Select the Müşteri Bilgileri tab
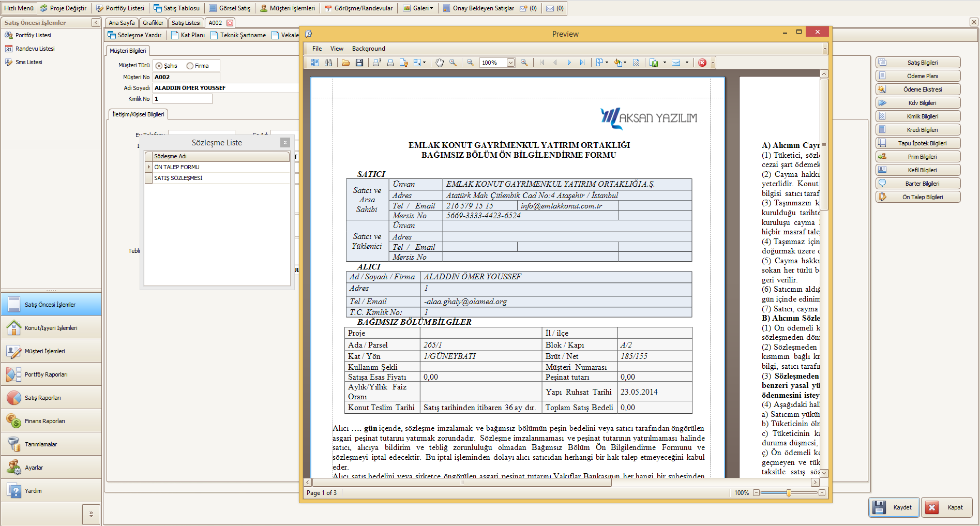 [x=128, y=51]
